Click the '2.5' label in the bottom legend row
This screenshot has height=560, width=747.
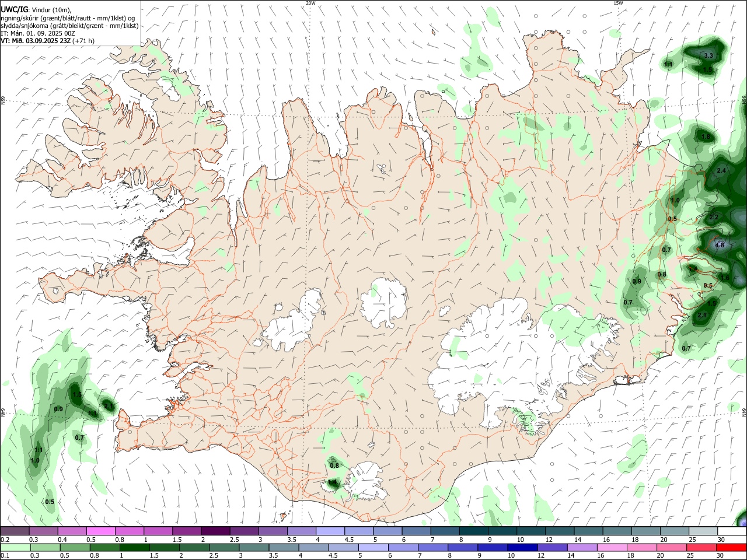(x=212, y=556)
